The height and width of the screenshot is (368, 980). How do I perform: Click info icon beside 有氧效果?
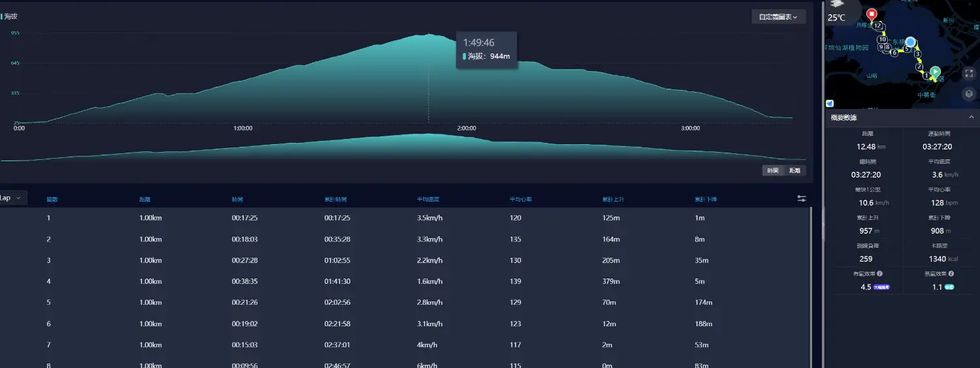[880, 274]
